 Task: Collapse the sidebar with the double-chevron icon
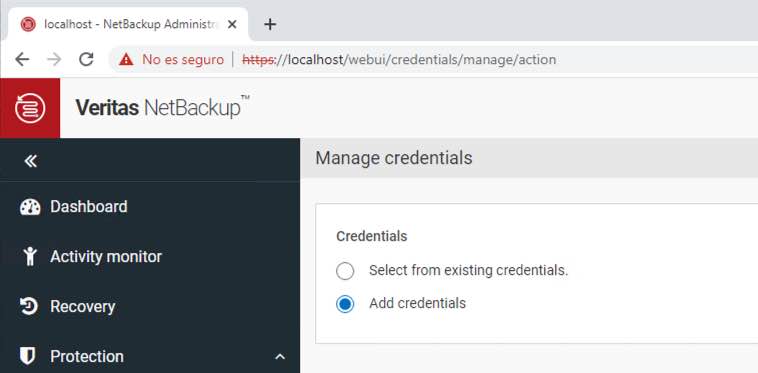click(30, 161)
